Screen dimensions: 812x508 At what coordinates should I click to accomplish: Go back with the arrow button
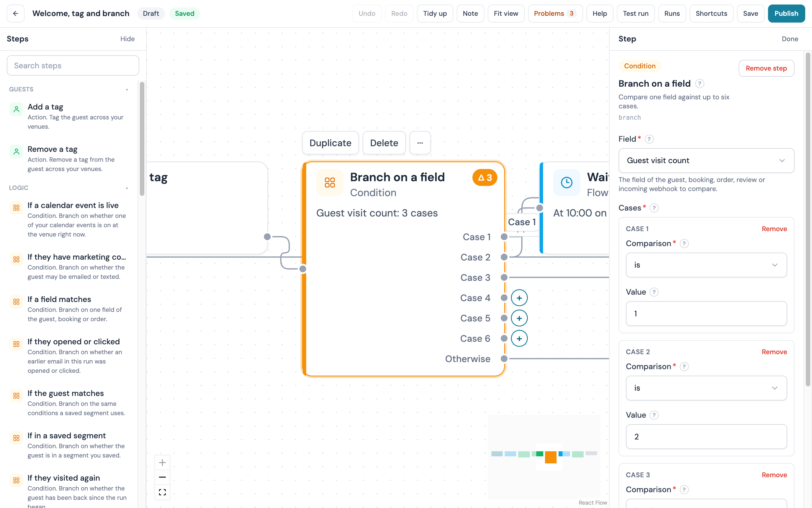(x=16, y=14)
